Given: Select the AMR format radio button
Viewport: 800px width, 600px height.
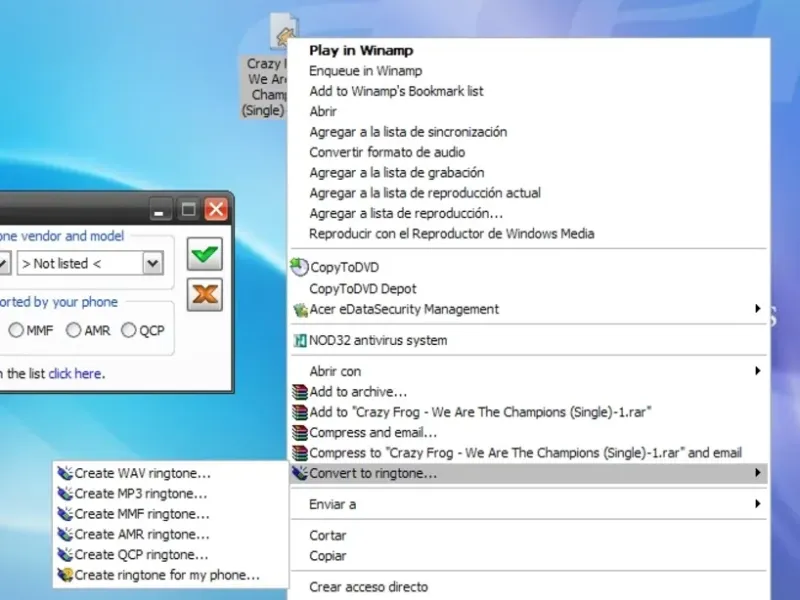Looking at the screenshot, I should 73,330.
